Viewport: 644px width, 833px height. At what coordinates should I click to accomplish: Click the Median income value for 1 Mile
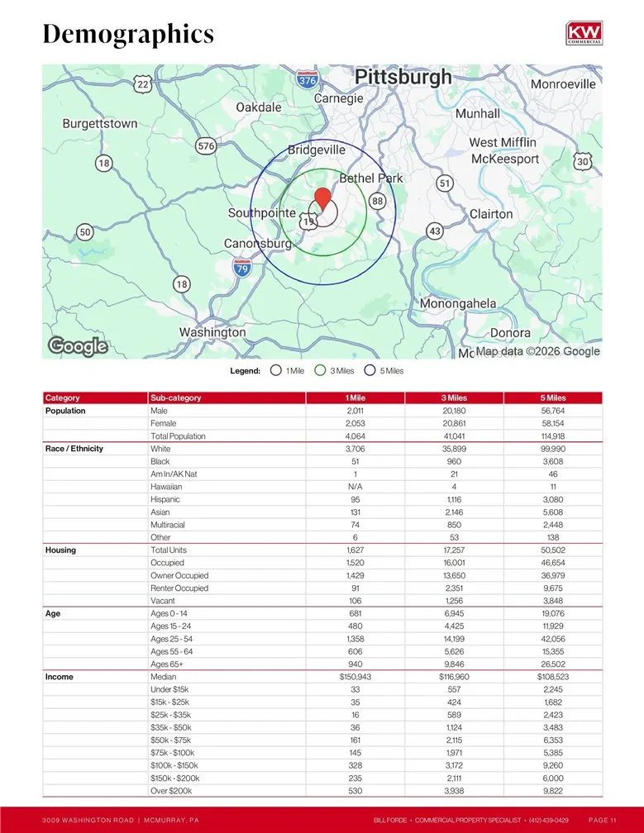(355, 677)
